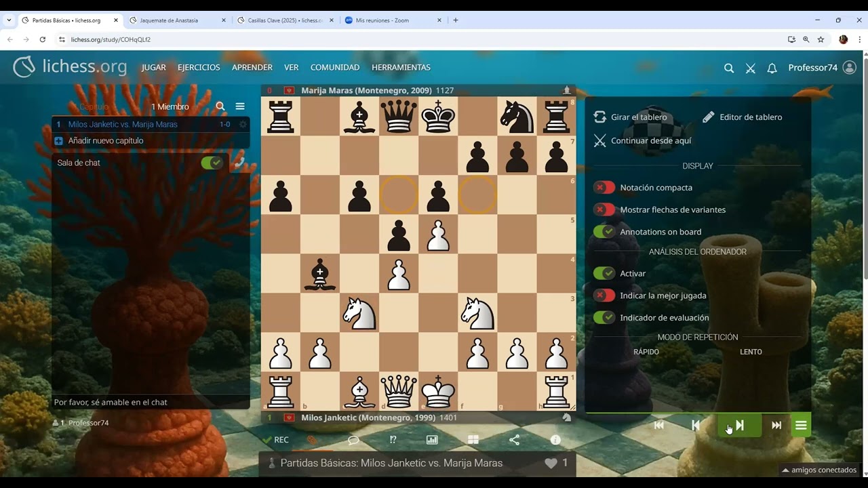Open the comment bubble icon below board

tap(353, 440)
